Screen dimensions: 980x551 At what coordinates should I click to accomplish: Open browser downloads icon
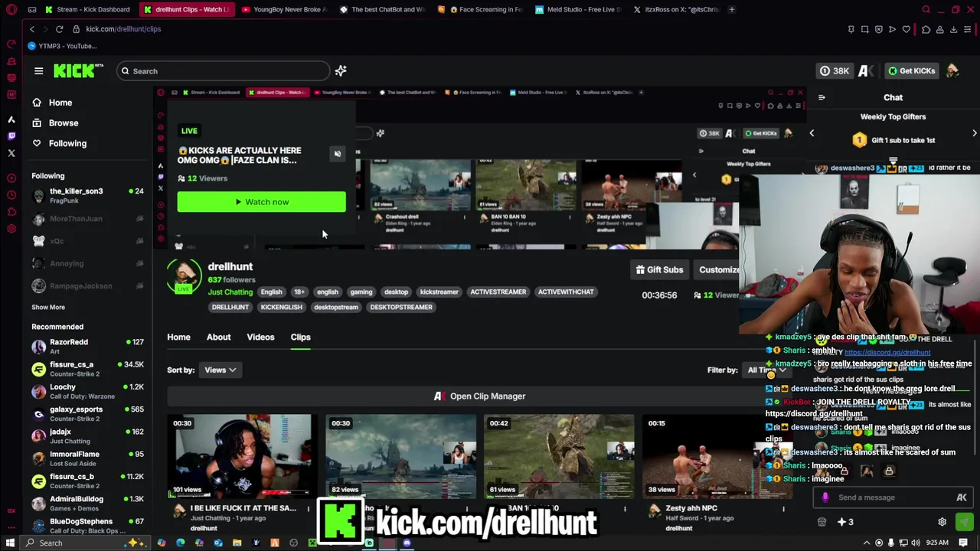point(953,29)
